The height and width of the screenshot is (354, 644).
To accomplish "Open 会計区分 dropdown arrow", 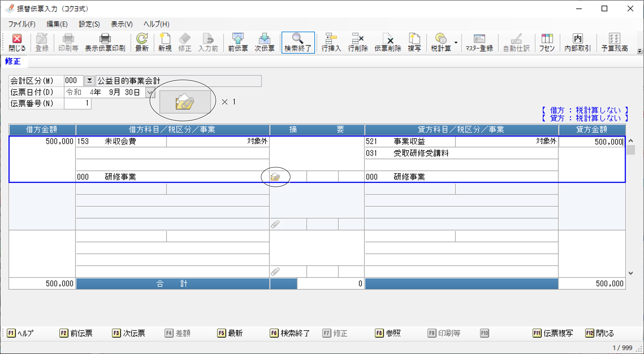I will click(89, 81).
